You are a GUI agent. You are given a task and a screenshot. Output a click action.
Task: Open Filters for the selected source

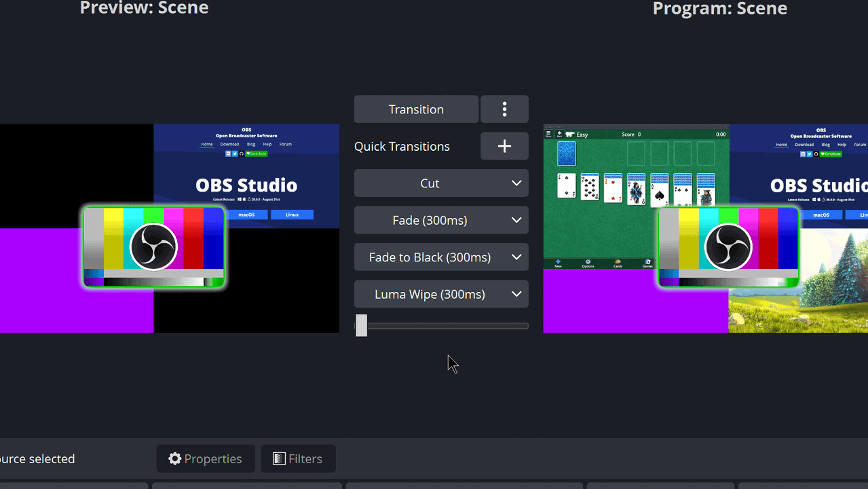(297, 459)
